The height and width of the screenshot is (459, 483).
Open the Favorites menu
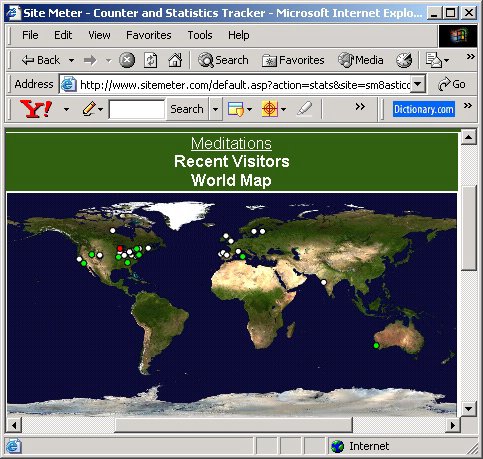(149, 35)
